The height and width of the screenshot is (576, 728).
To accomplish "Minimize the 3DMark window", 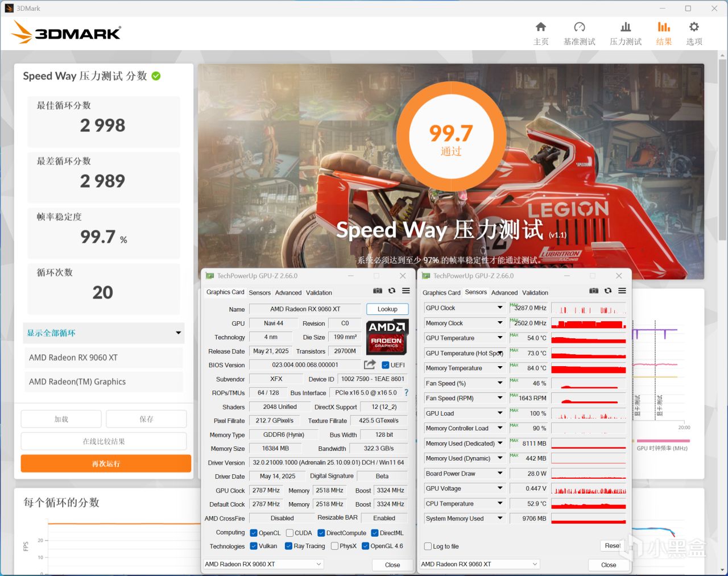I will (x=663, y=9).
